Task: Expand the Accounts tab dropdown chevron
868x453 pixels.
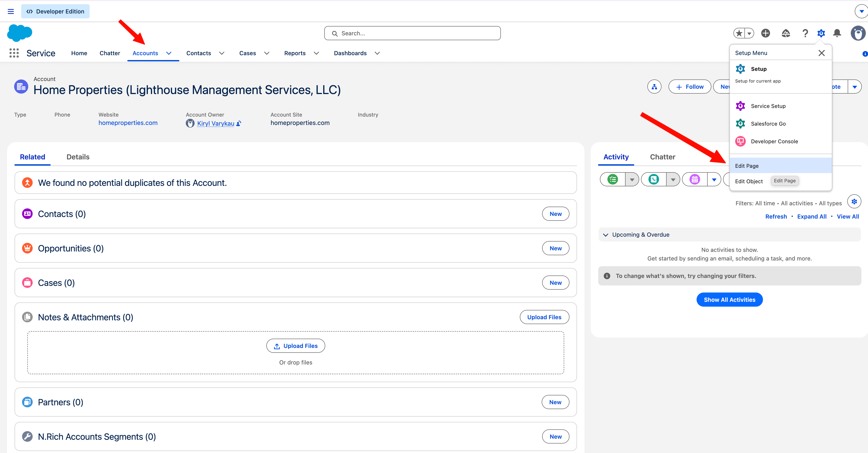Action: (x=169, y=53)
